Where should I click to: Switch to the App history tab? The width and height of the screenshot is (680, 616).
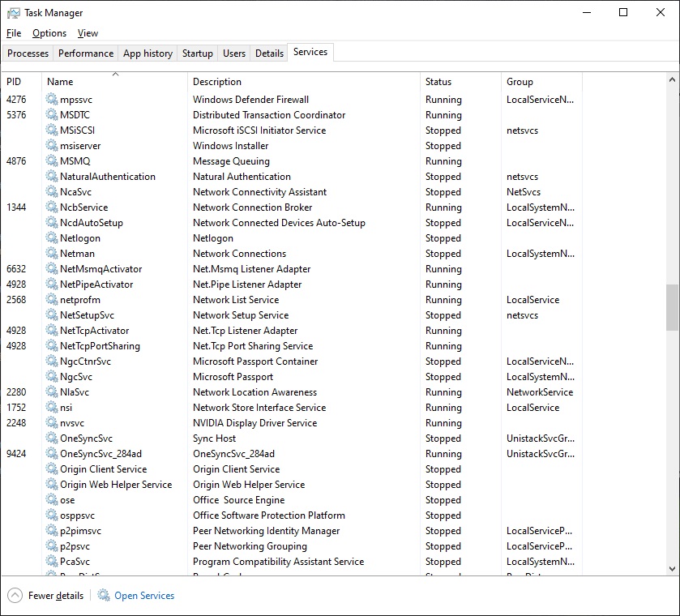[x=148, y=53]
